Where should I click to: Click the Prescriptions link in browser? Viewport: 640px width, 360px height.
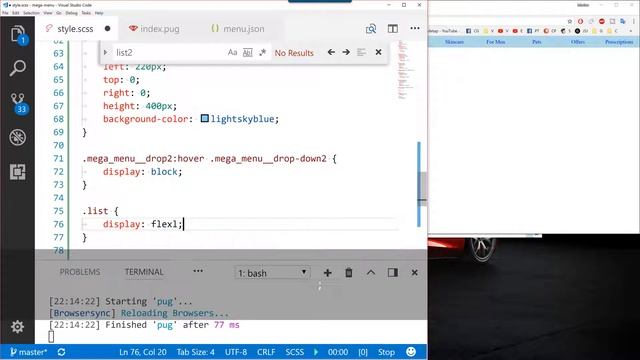click(x=619, y=42)
